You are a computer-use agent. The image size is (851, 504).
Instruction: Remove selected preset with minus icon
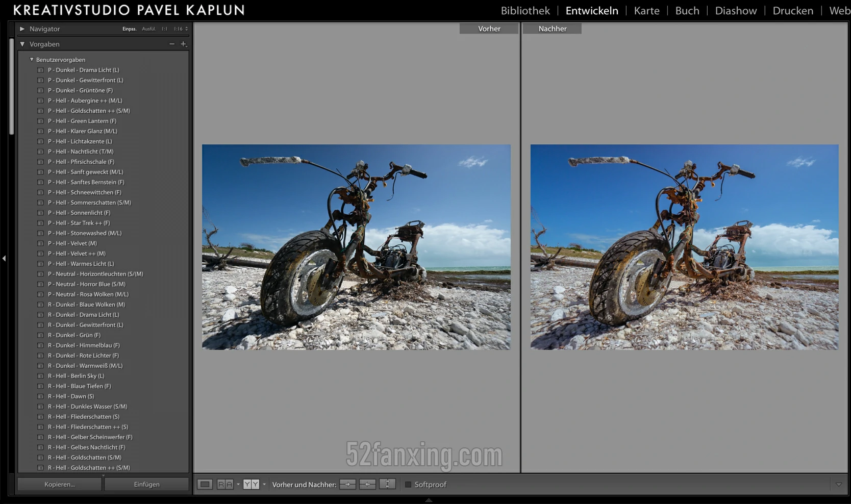pyautogui.click(x=172, y=44)
